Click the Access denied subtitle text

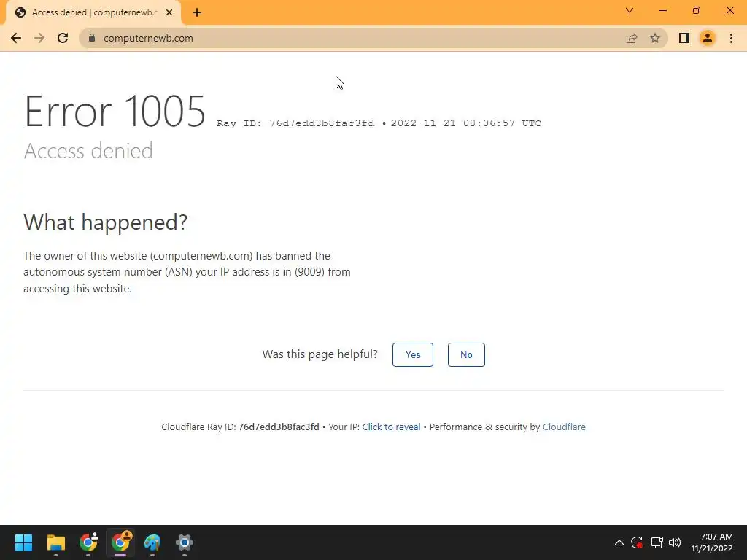pos(88,151)
